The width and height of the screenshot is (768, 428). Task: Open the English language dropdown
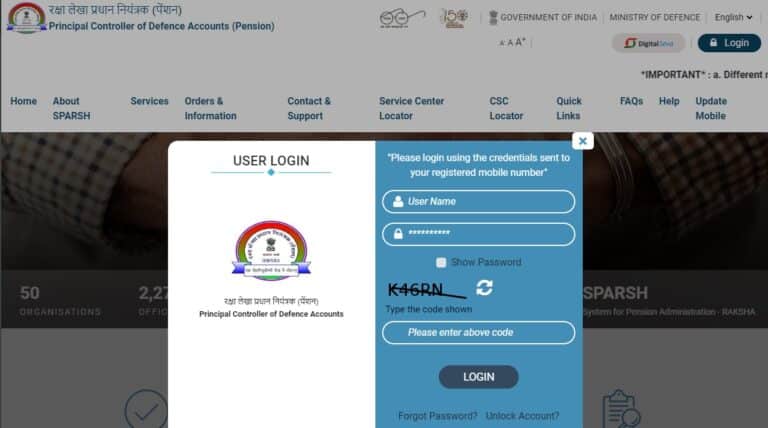tap(733, 17)
